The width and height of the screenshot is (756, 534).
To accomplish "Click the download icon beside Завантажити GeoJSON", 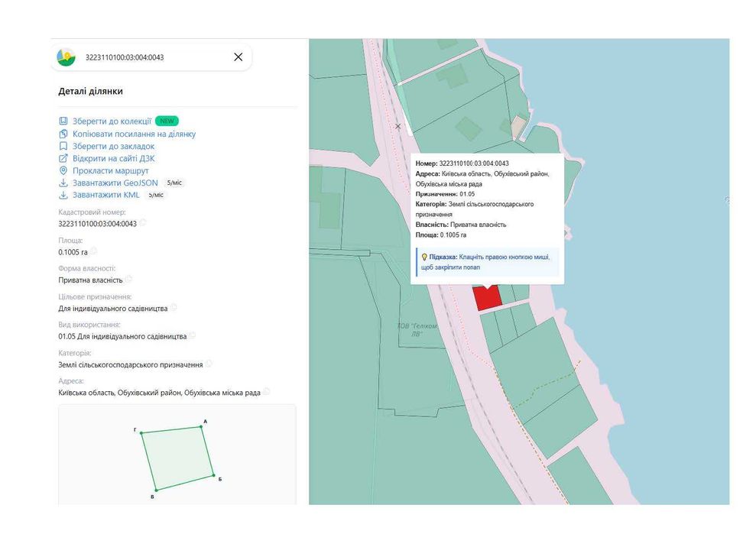I will [63, 183].
